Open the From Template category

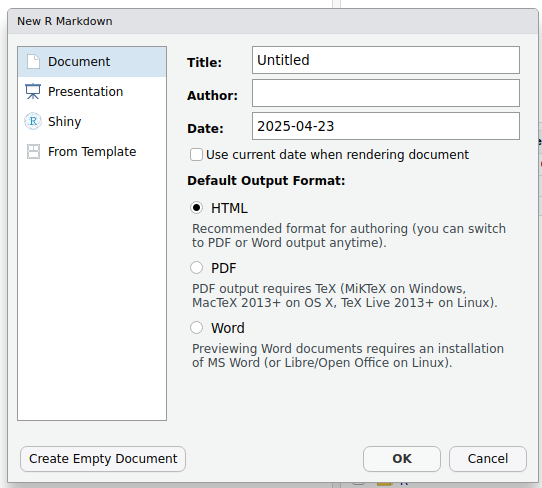tap(92, 151)
